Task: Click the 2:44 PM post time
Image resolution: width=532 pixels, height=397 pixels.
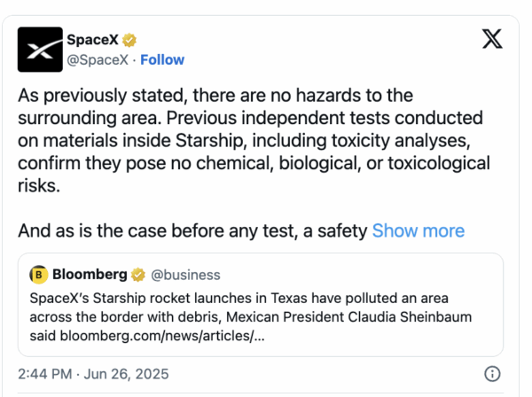Action: pos(47,374)
